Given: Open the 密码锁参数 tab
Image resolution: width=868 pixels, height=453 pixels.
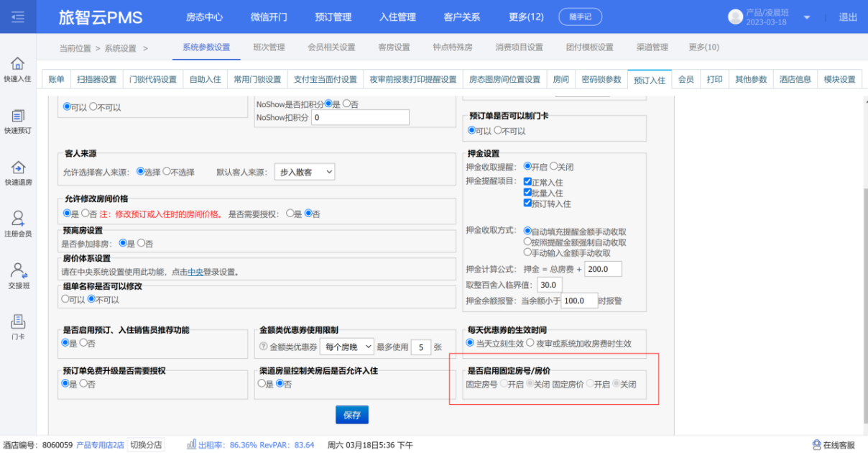Looking at the screenshot, I should point(601,80).
